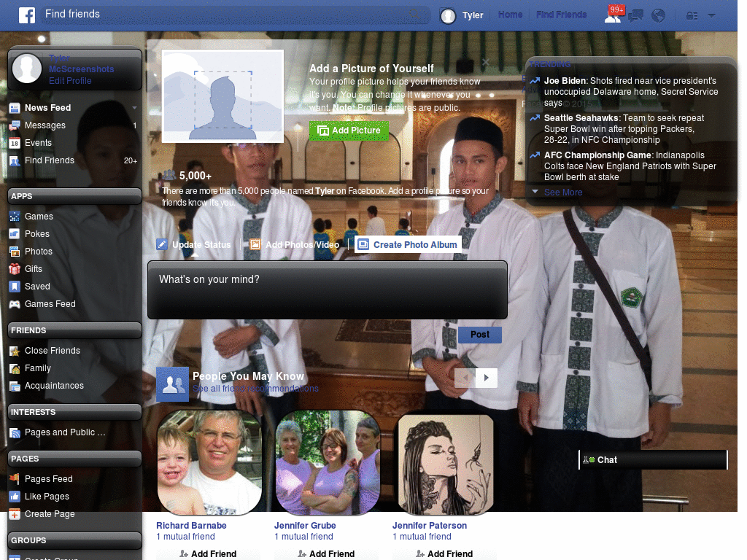Open Tyler's profile from the top bar
Viewport: 747px width, 560px height.
(x=462, y=15)
